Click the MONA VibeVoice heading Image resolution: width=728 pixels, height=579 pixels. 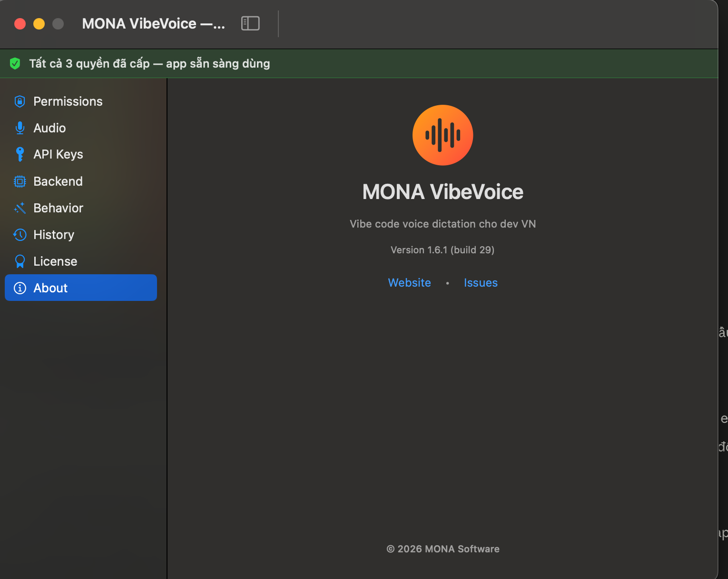click(x=443, y=192)
